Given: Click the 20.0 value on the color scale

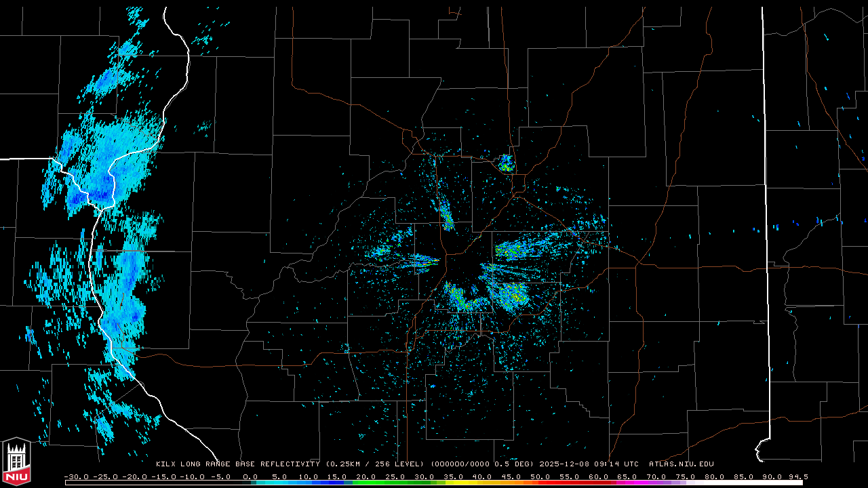Looking at the screenshot, I should [x=366, y=477].
